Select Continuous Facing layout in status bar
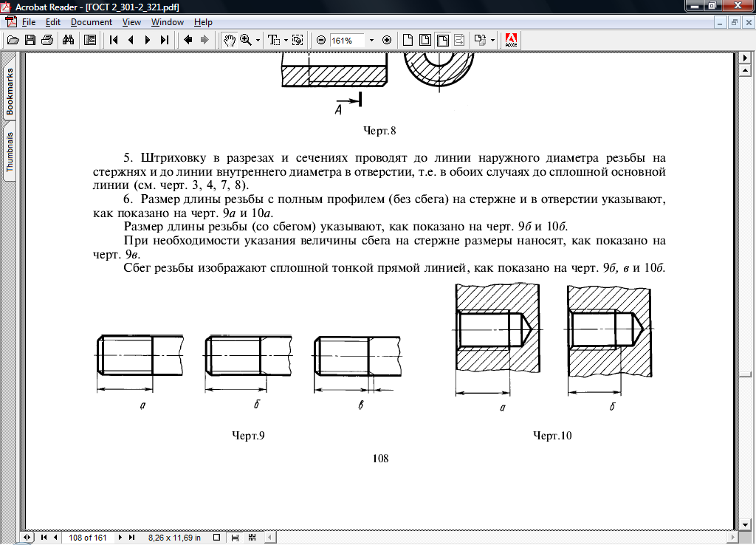The height and width of the screenshot is (545, 756). (x=252, y=538)
